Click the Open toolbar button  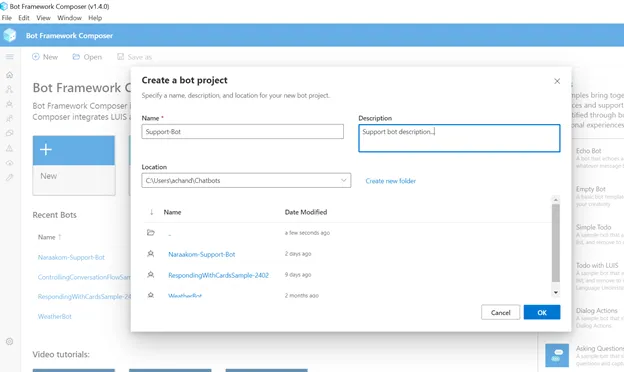[87, 57]
